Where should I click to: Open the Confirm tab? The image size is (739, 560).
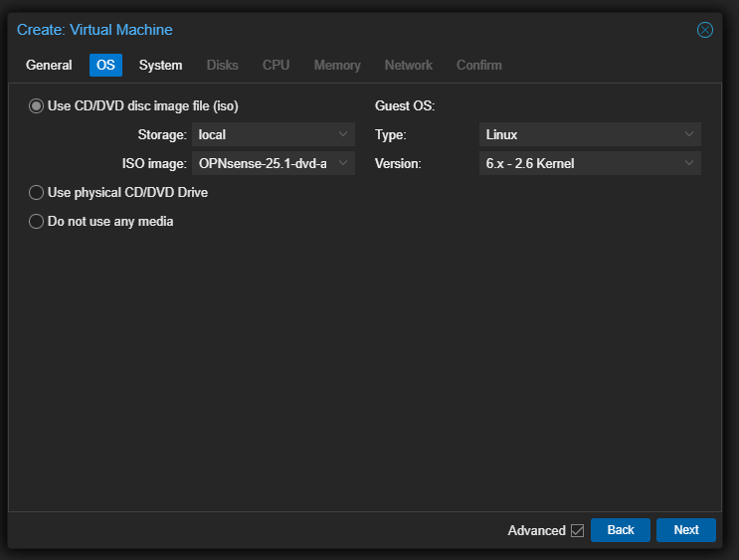478,65
